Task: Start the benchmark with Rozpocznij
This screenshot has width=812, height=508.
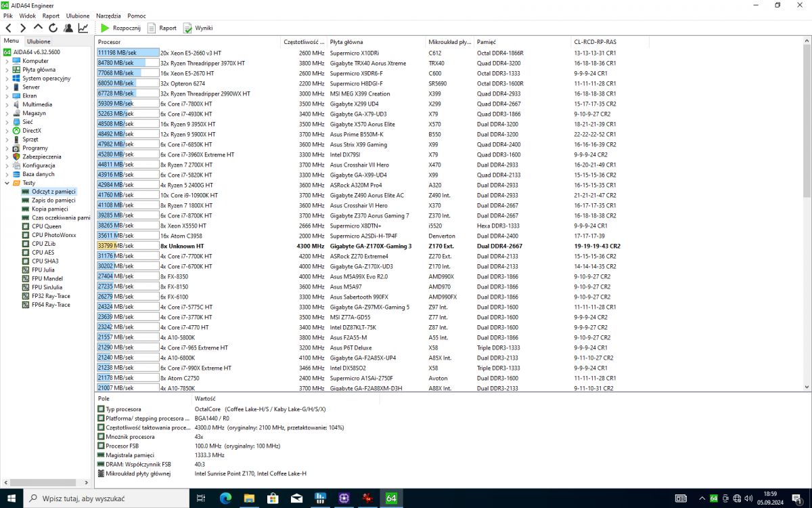Action: [120, 28]
